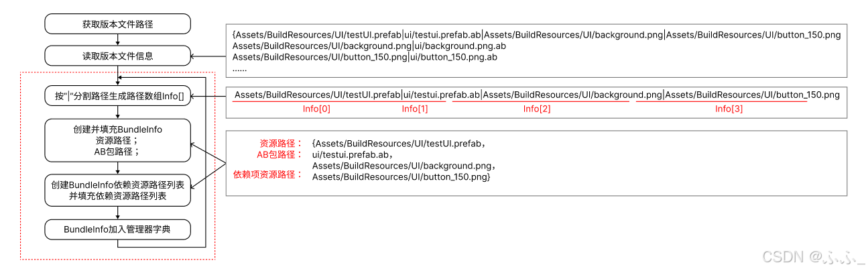Click the arrowhead pointing into 读取版本文件信息
The image size is (868, 271).
click(195, 56)
